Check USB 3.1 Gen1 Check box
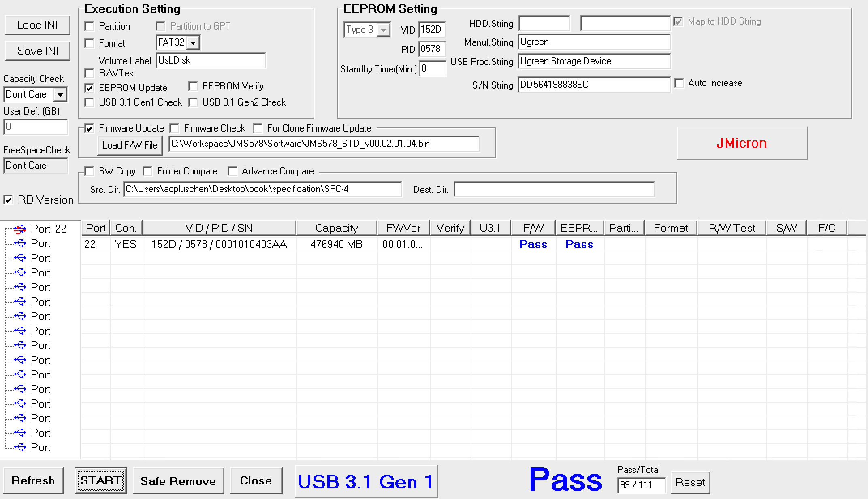 click(x=90, y=103)
